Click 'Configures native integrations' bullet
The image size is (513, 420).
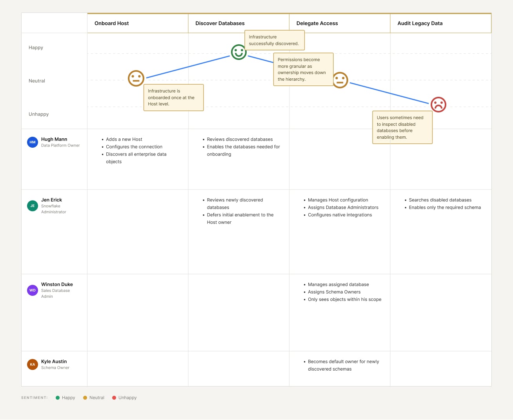coord(340,215)
